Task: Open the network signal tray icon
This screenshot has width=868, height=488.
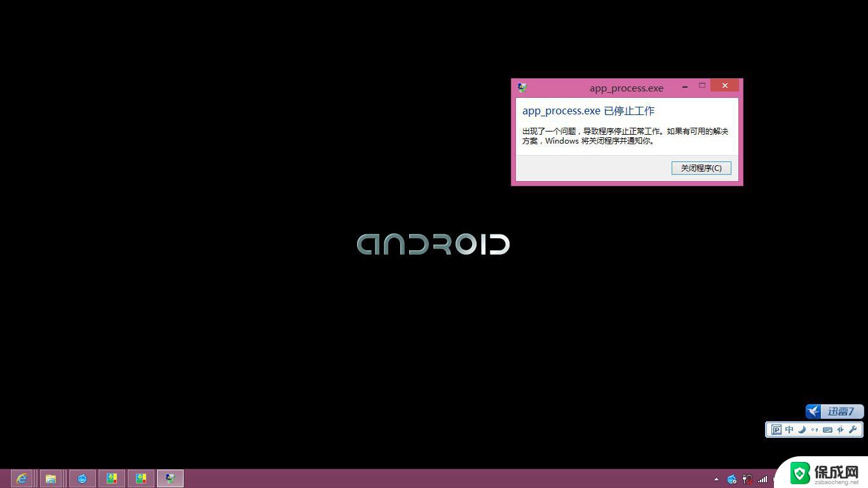Action: tap(763, 480)
